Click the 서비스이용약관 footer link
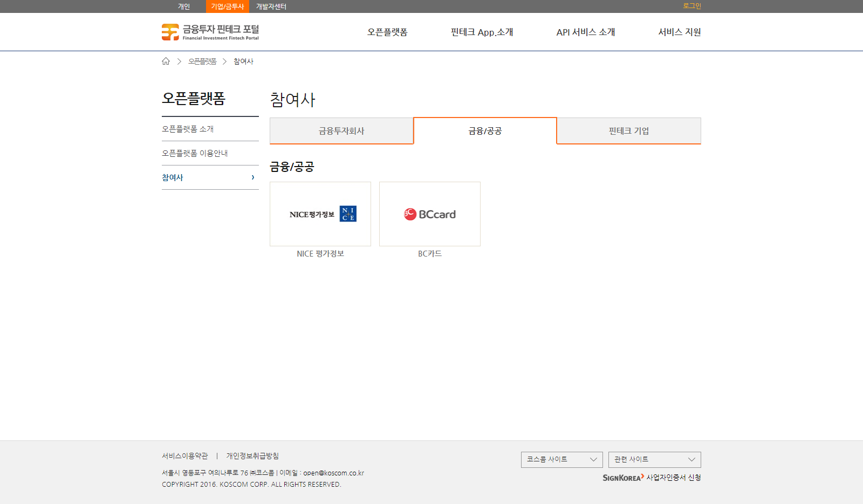Viewport: 863px width, 504px height. 184,456
